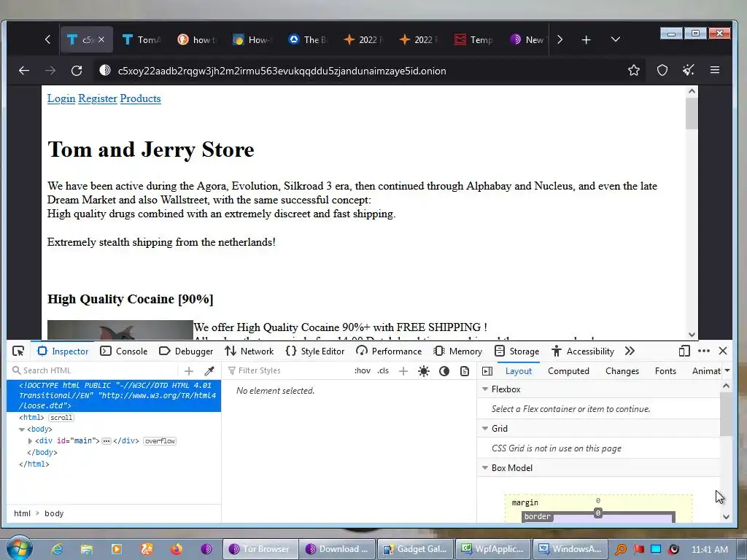
Task: Toggle print media simulation icon
Action: pyautogui.click(x=465, y=371)
